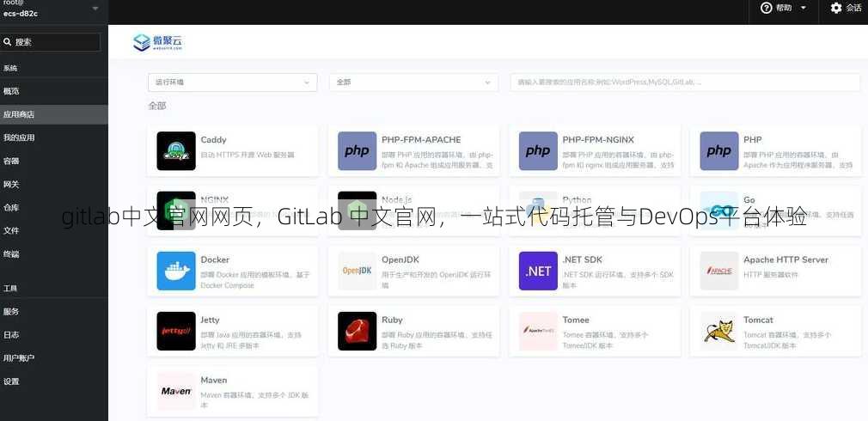
Task: Click the Tomcat cat icon
Action: pyautogui.click(x=719, y=331)
